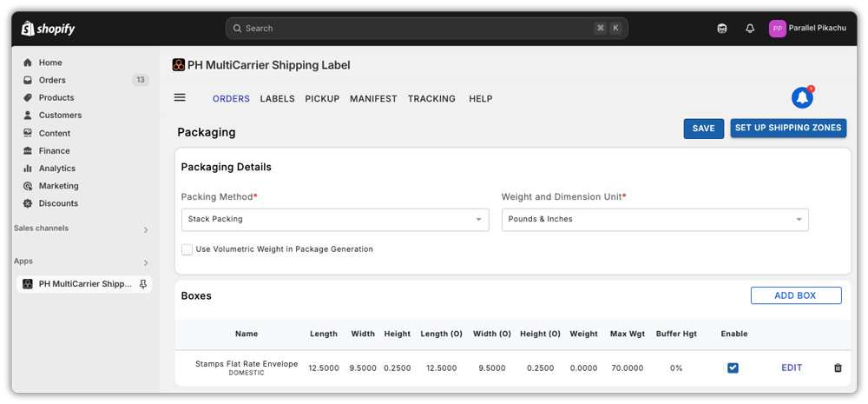
Task: Click EDIT for Stamps Flat Rate Envelope
Action: (792, 368)
